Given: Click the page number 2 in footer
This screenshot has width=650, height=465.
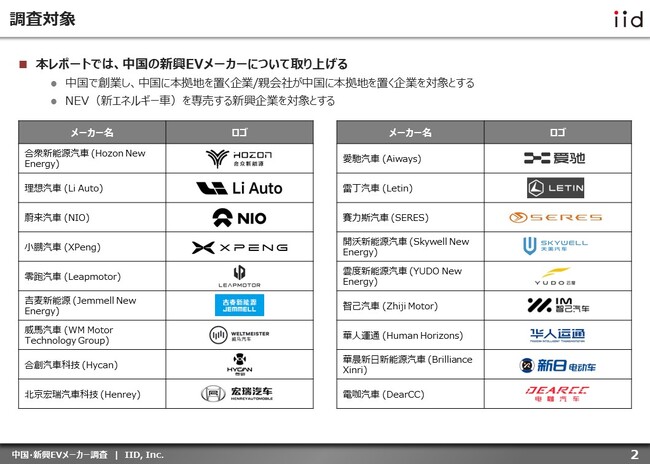Looking at the screenshot, I should (634, 454).
